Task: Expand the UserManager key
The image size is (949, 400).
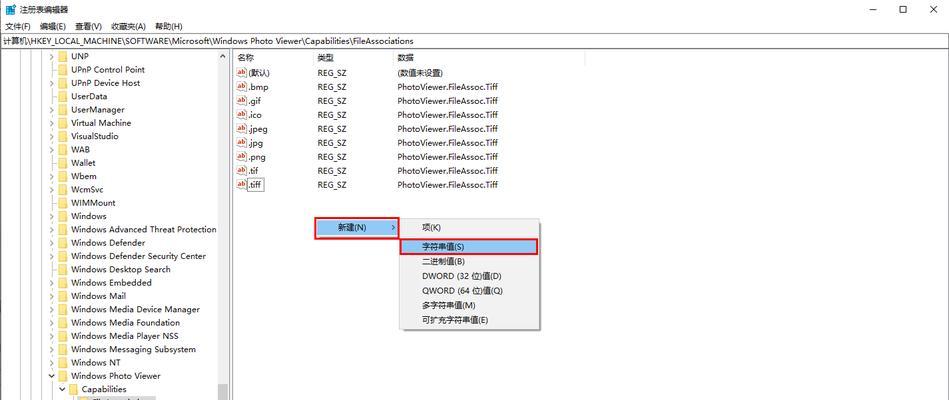Action: coord(51,110)
